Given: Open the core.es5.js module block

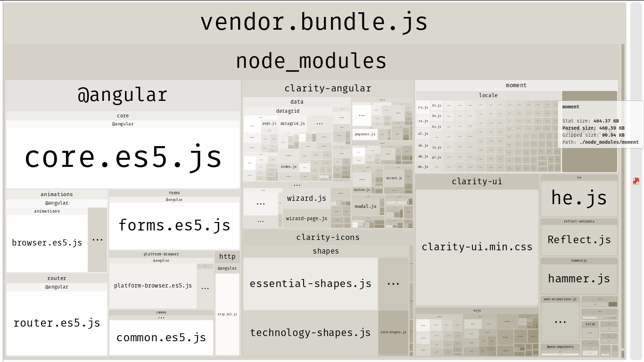Looking at the screenshot, I should click(123, 158).
